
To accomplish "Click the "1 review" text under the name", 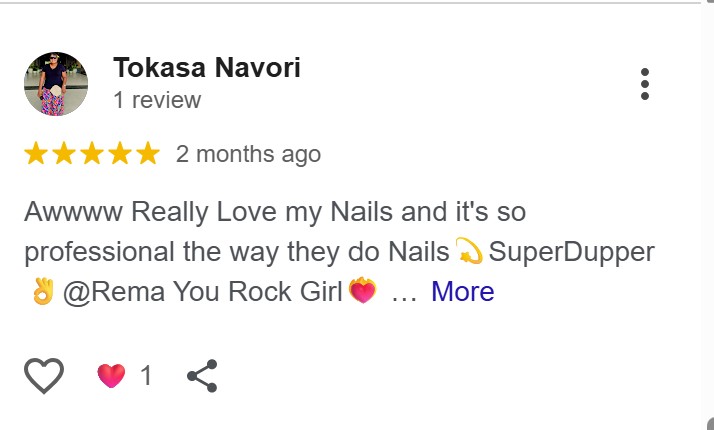I will pos(157,100).
